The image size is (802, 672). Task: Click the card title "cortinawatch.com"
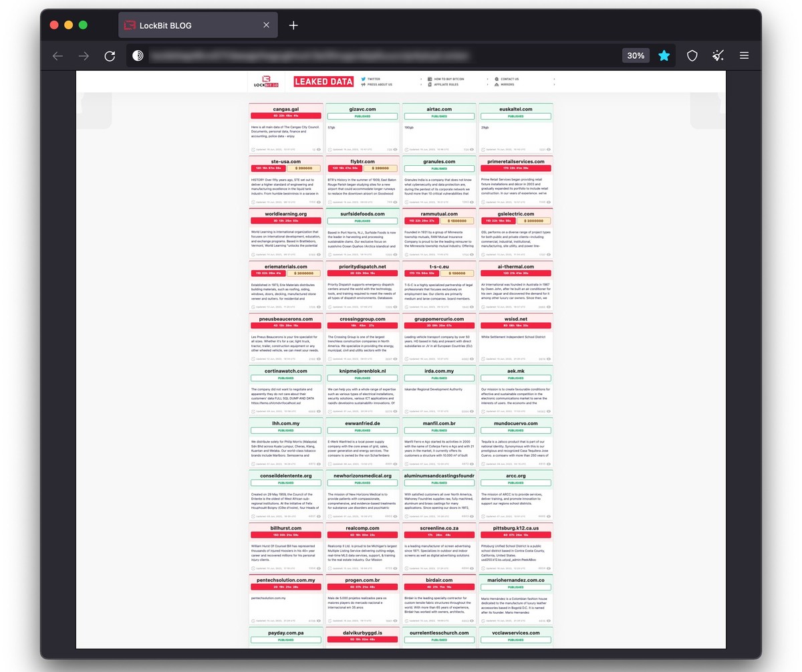click(x=285, y=371)
